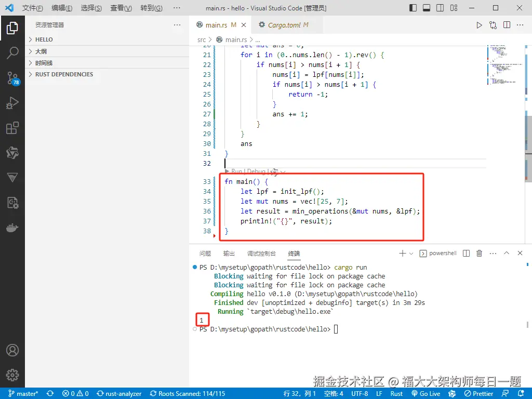The image size is (532, 399).
Task: Split the editor to the right
Action: click(507, 25)
